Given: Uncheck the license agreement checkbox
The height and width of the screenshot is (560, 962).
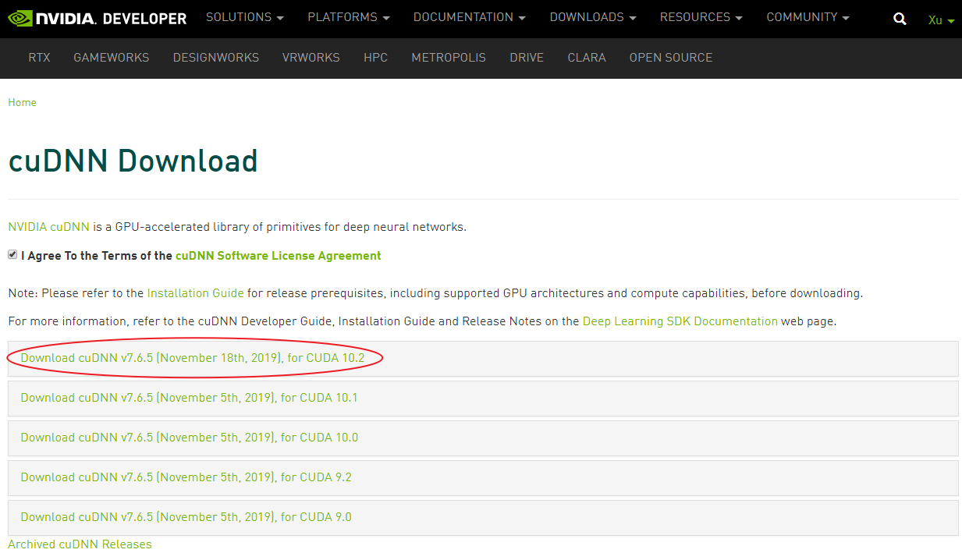Looking at the screenshot, I should coord(12,254).
